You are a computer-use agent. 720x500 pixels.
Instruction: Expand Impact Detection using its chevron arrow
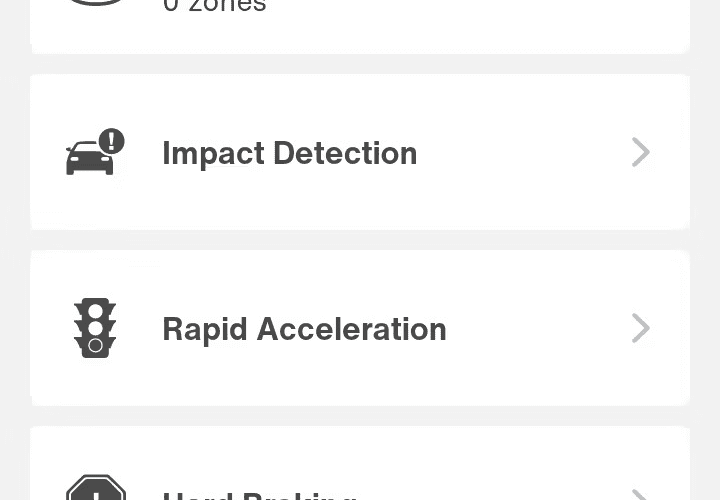(x=641, y=152)
